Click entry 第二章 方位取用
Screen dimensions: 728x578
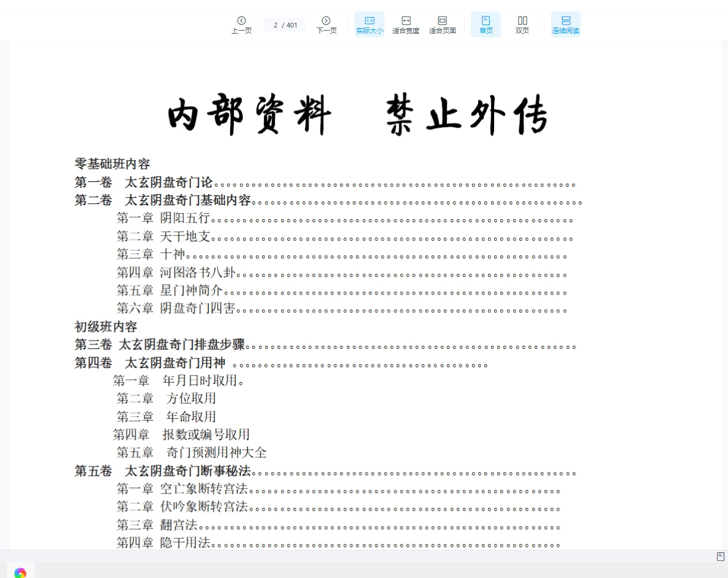click(166, 399)
